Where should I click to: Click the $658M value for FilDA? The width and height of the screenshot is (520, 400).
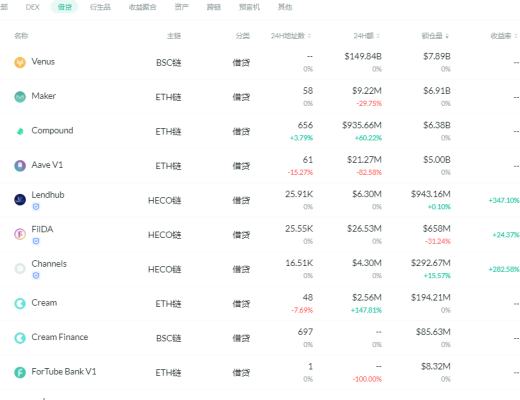(437, 229)
